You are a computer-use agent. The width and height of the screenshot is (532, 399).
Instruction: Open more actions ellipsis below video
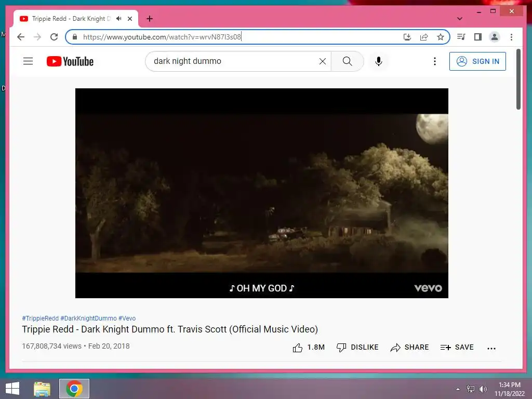pyautogui.click(x=491, y=348)
